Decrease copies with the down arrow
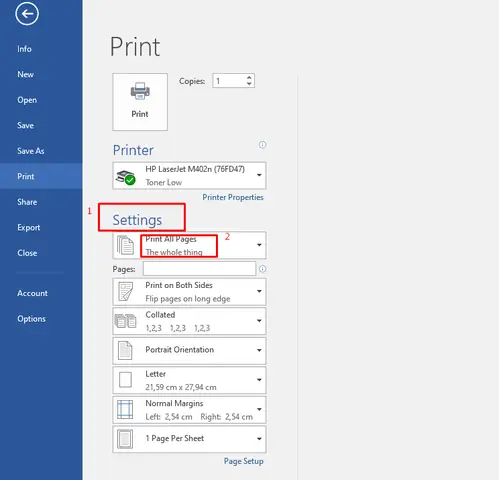Image resolution: width=499 pixels, height=480 pixels. [x=249, y=84]
